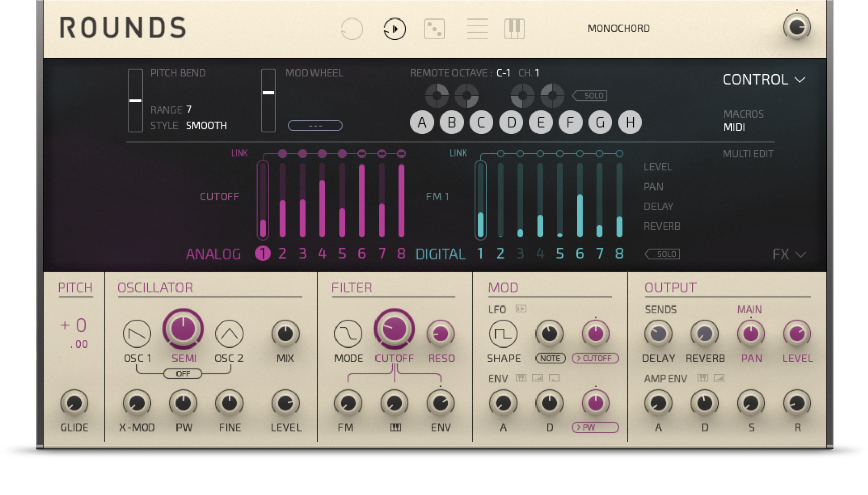Choose REVERB in the multi edit list

pyautogui.click(x=662, y=226)
